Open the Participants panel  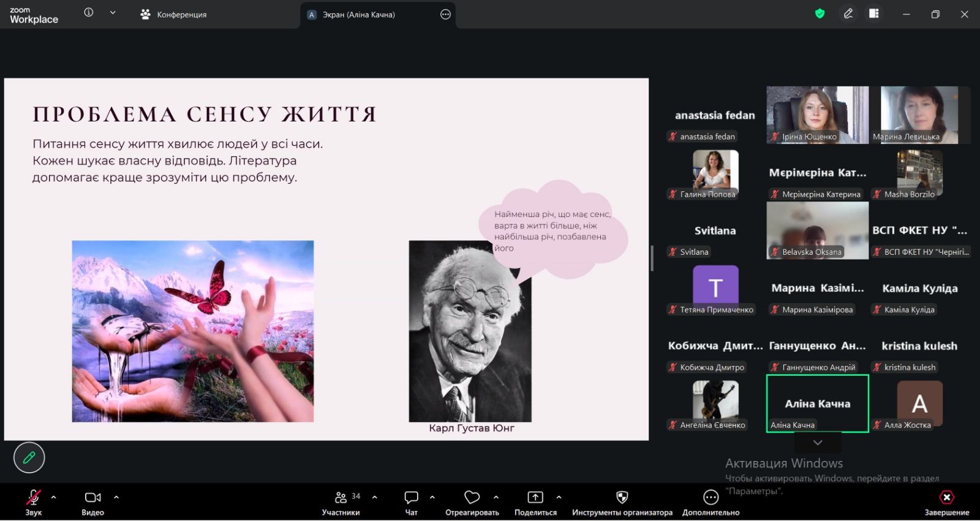point(341,502)
